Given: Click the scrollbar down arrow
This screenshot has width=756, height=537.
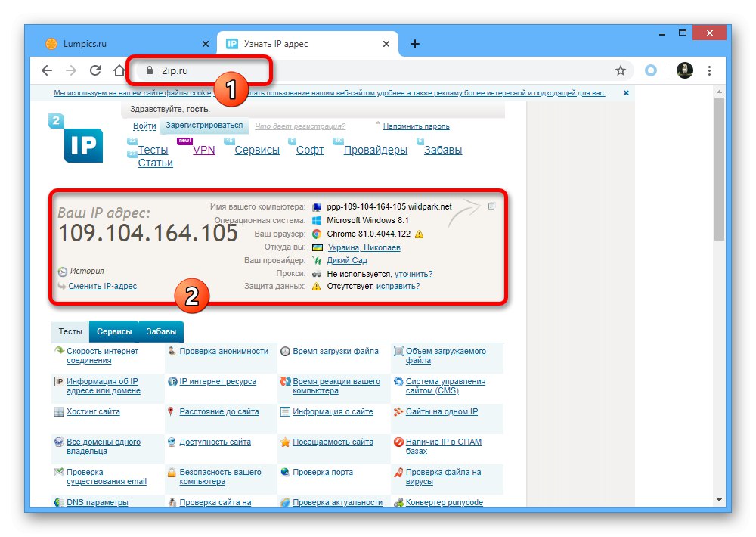Looking at the screenshot, I should tap(719, 500).
